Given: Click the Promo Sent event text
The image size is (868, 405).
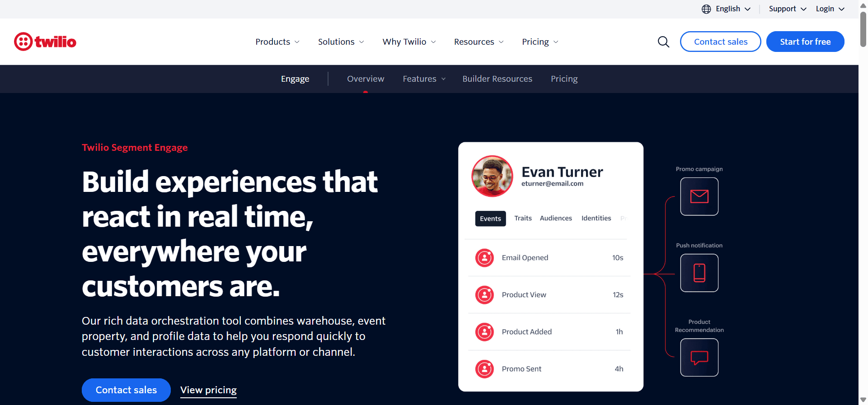Looking at the screenshot, I should tap(521, 369).
